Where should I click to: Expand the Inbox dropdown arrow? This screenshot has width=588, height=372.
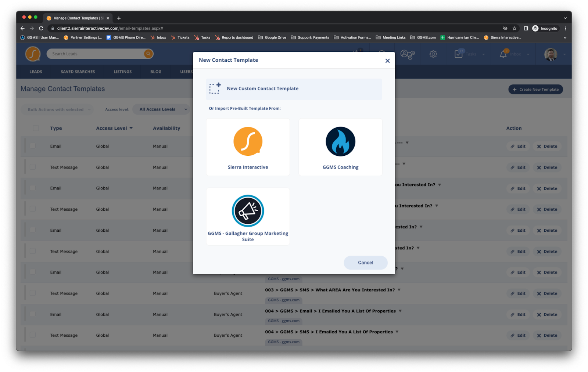(x=528, y=54)
